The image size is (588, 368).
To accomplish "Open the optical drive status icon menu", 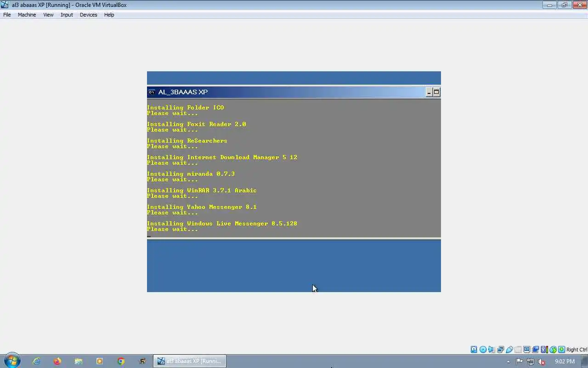I will pos(483,350).
